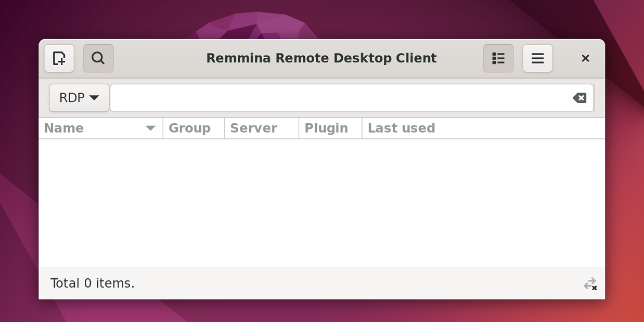Open the search bar with the magnifier icon

pyautogui.click(x=98, y=58)
